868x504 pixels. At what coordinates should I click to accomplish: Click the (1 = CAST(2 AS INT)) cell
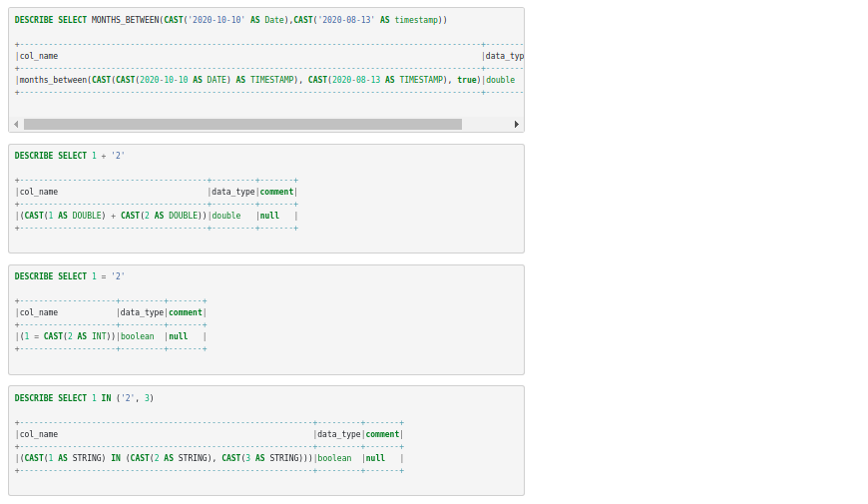pos(68,336)
